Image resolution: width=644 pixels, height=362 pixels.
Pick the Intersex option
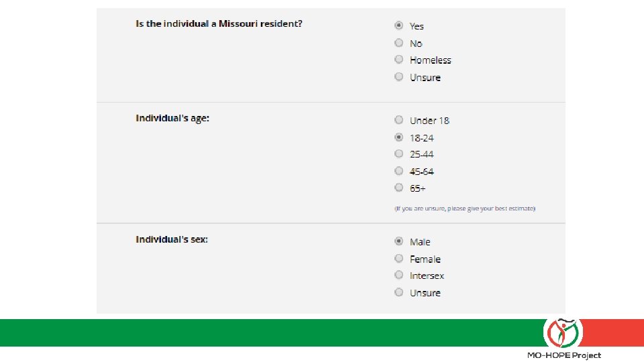(x=398, y=276)
